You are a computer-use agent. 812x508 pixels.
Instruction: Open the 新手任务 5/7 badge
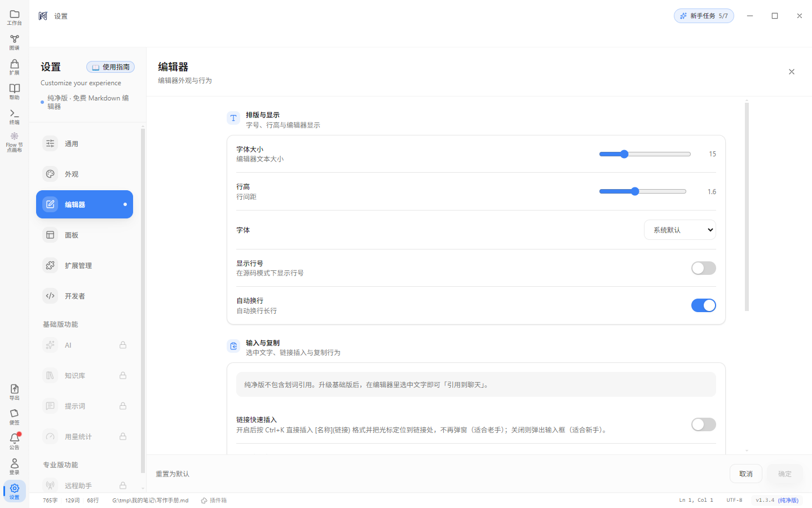point(704,16)
